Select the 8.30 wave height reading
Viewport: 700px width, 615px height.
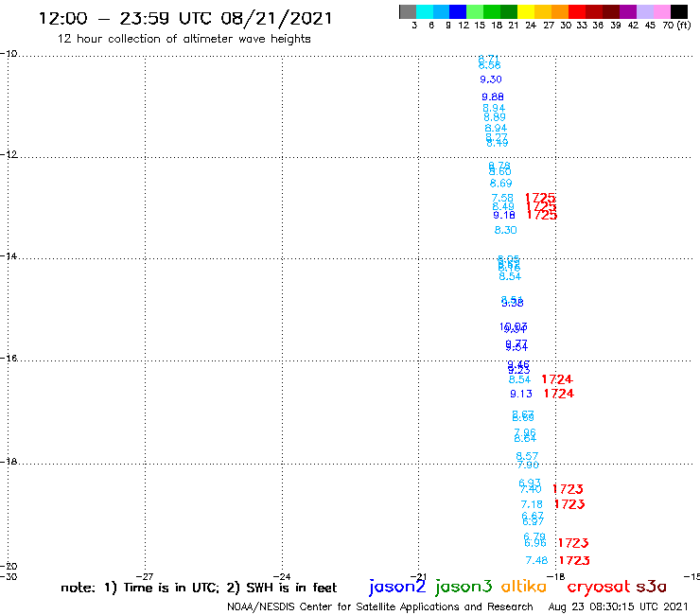pos(505,230)
